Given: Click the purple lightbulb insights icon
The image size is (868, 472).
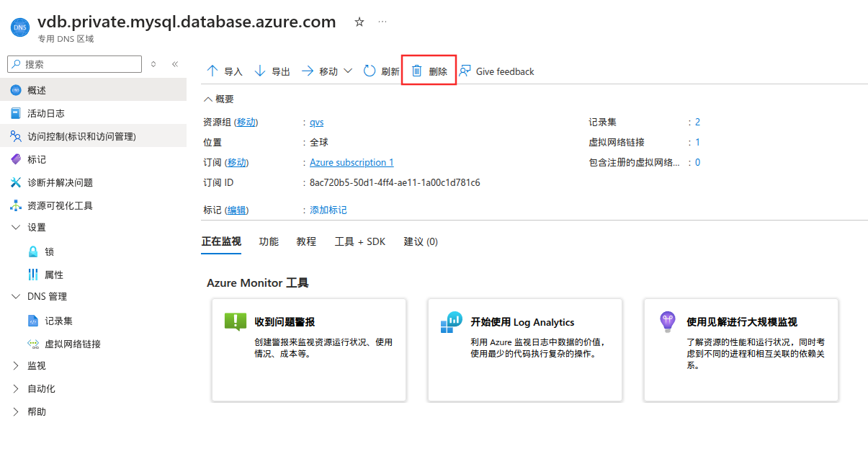Looking at the screenshot, I should pyautogui.click(x=668, y=321).
